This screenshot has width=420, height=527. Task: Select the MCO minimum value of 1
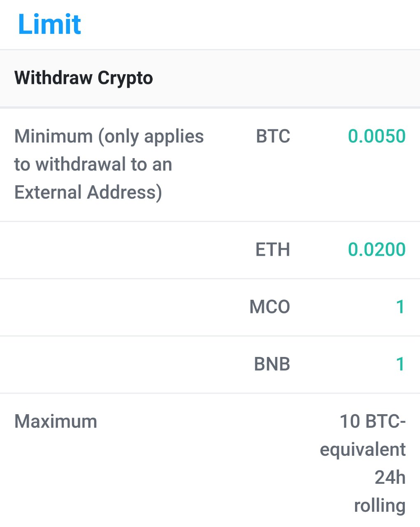[400, 307]
